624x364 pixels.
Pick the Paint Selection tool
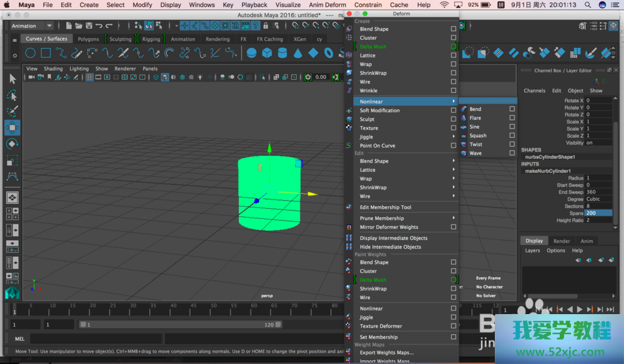click(12, 112)
